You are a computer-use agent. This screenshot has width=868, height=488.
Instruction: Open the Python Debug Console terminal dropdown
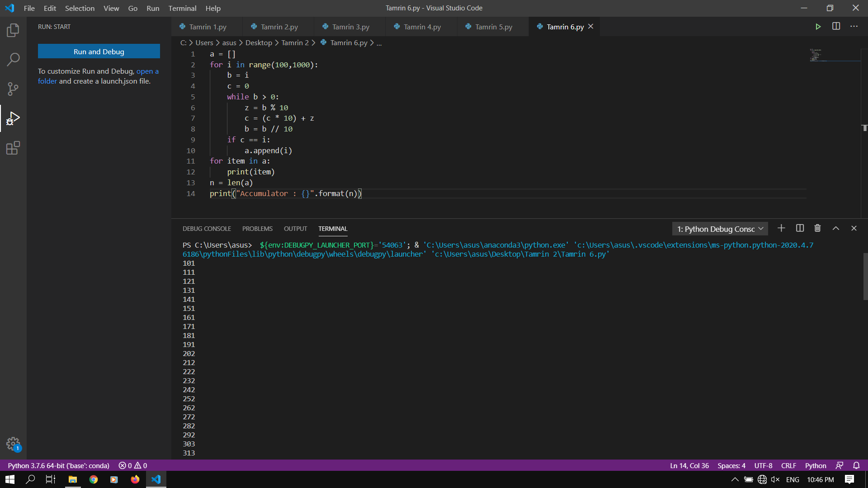(x=720, y=229)
